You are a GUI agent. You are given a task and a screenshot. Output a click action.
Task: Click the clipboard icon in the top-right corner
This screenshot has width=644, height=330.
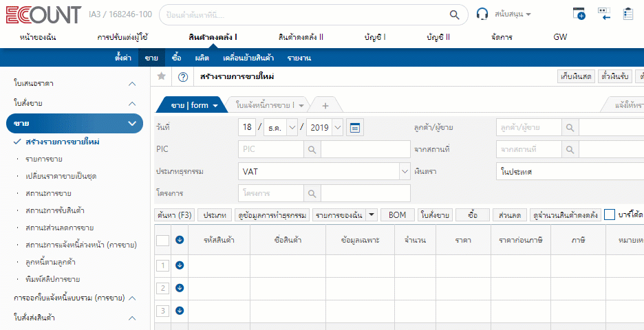pyautogui.click(x=627, y=14)
